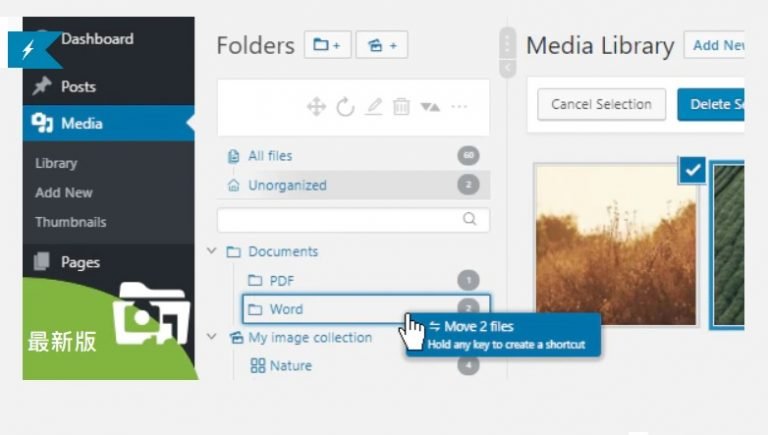The height and width of the screenshot is (435, 768).
Task: Click the Cancel Selection button
Action: (601, 104)
